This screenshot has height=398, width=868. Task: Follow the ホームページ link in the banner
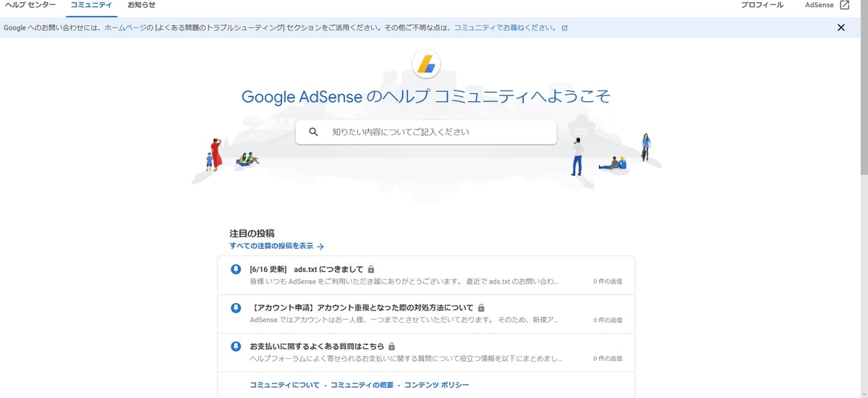coord(125,28)
